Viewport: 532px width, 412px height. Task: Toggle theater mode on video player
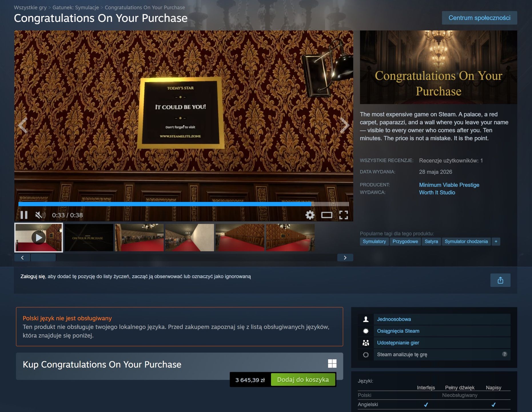(327, 215)
